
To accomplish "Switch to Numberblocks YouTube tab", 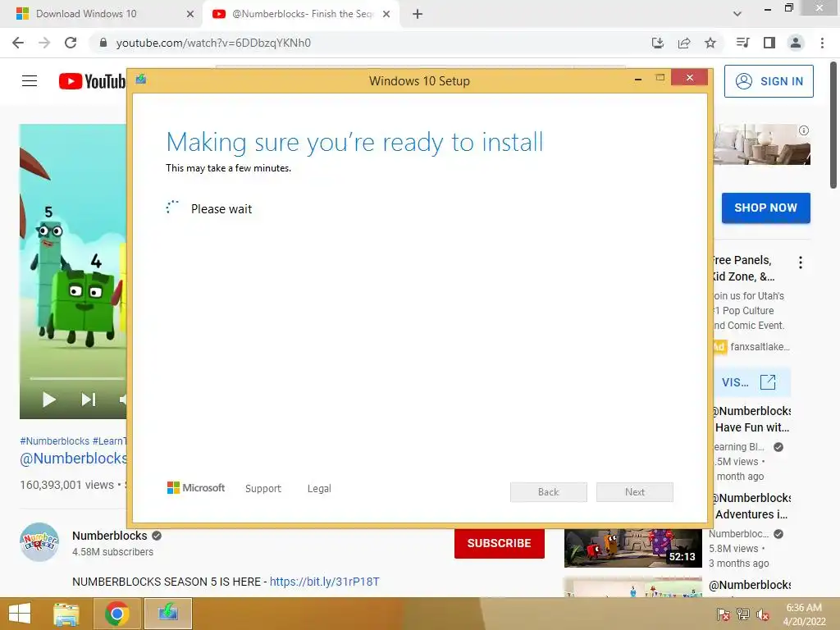I will (302, 14).
